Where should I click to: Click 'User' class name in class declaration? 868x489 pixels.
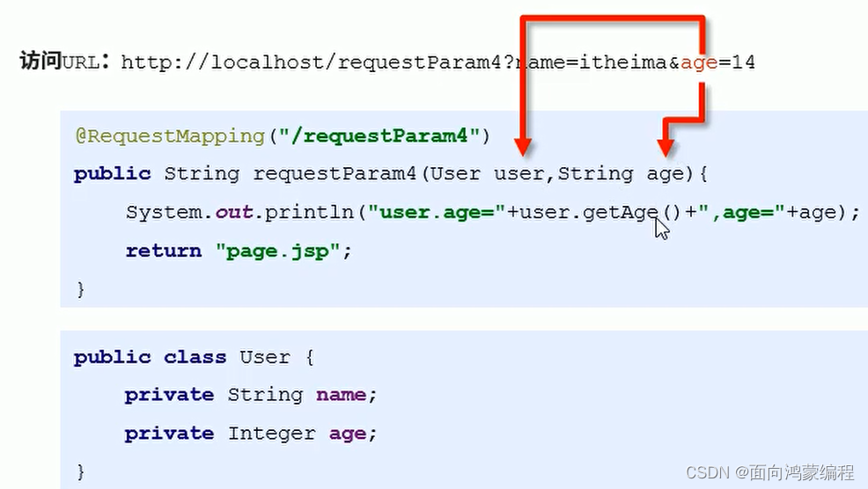[x=265, y=357]
